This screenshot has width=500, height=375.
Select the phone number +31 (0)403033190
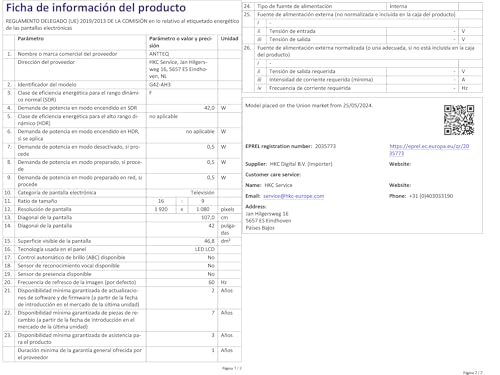(x=431, y=196)
